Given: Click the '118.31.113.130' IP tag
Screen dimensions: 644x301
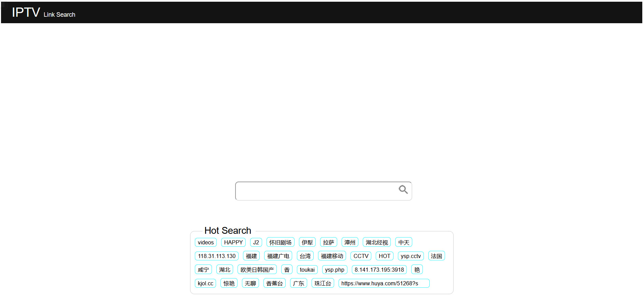Looking at the screenshot, I should point(217,256).
